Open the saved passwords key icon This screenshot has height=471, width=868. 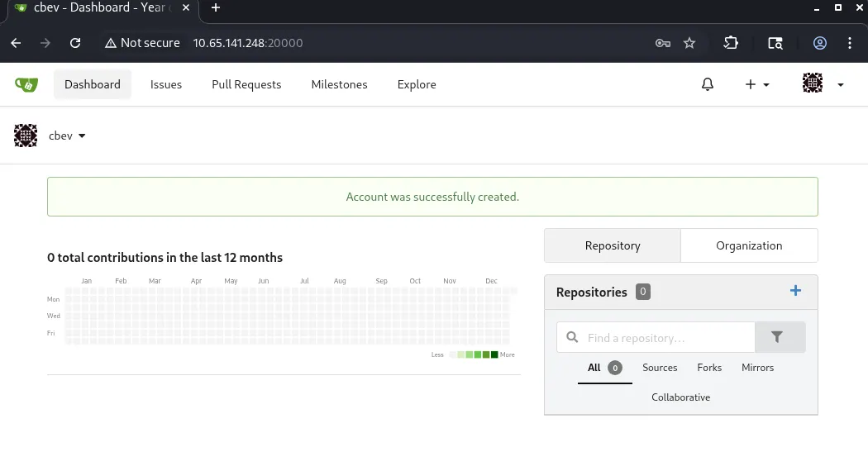point(662,43)
